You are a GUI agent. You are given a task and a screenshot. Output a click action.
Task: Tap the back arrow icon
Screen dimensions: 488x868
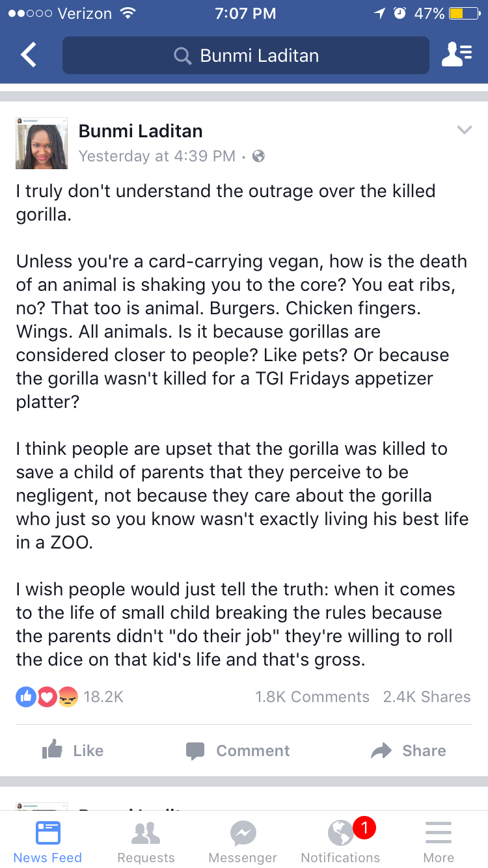pyautogui.click(x=29, y=55)
